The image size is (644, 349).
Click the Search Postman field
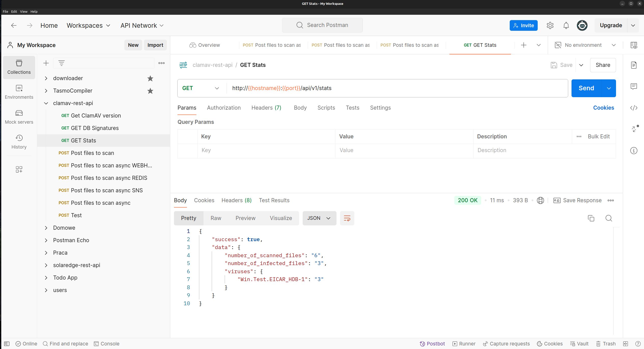tap(322, 25)
